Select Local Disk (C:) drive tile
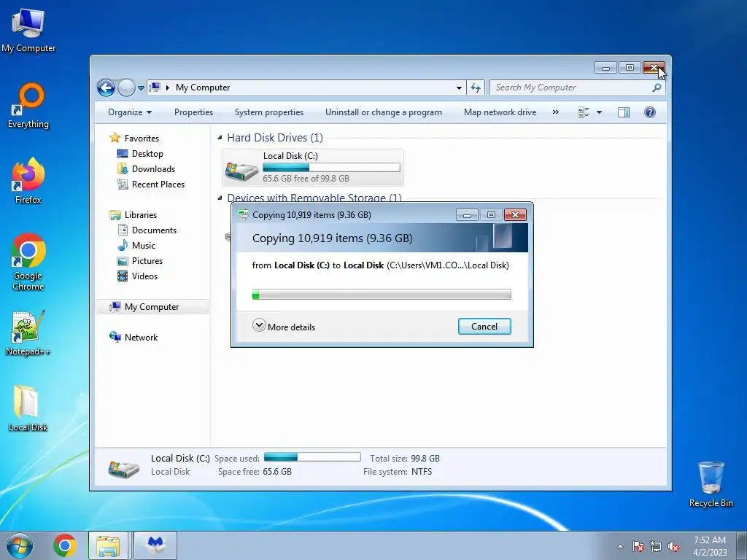 (312, 167)
